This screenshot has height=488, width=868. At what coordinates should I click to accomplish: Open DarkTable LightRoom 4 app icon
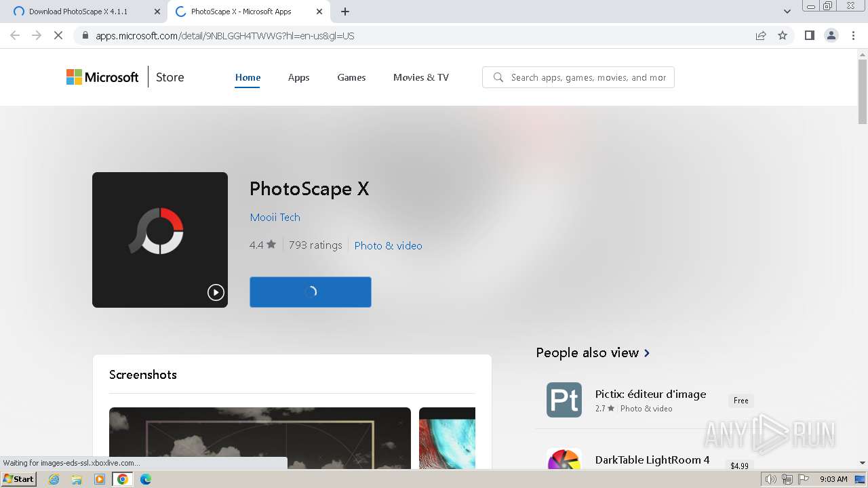click(x=564, y=459)
